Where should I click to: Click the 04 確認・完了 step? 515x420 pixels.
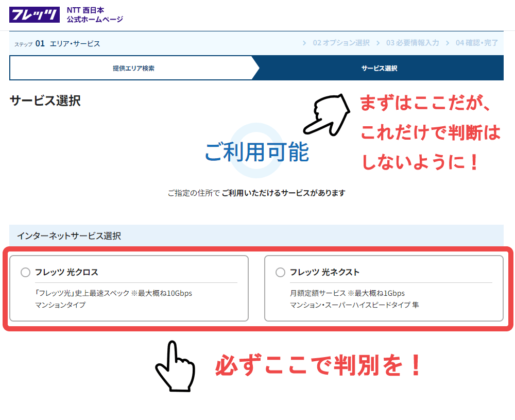pyautogui.click(x=477, y=43)
